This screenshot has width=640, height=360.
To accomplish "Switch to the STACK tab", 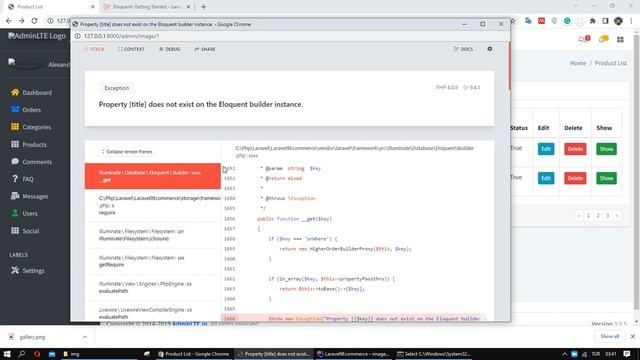I will 94,49.
